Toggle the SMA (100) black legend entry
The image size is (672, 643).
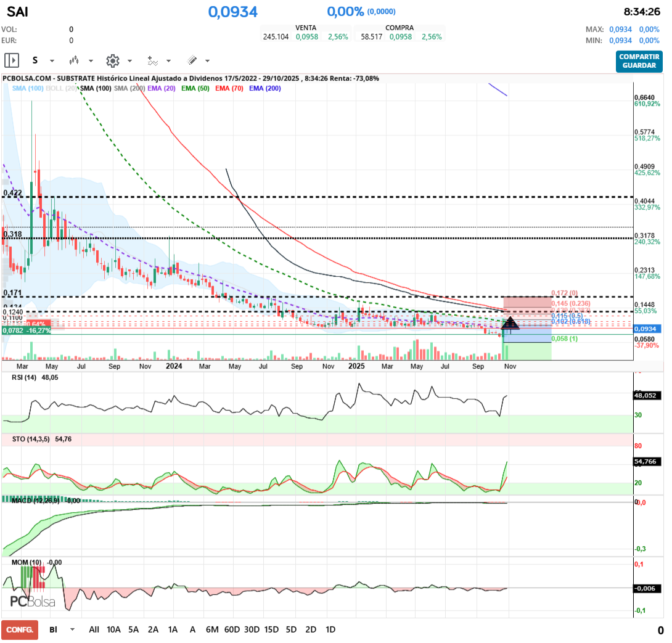point(96,89)
